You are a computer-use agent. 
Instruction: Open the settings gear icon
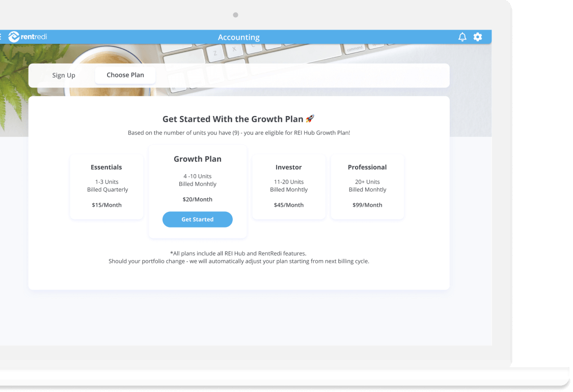(x=478, y=37)
